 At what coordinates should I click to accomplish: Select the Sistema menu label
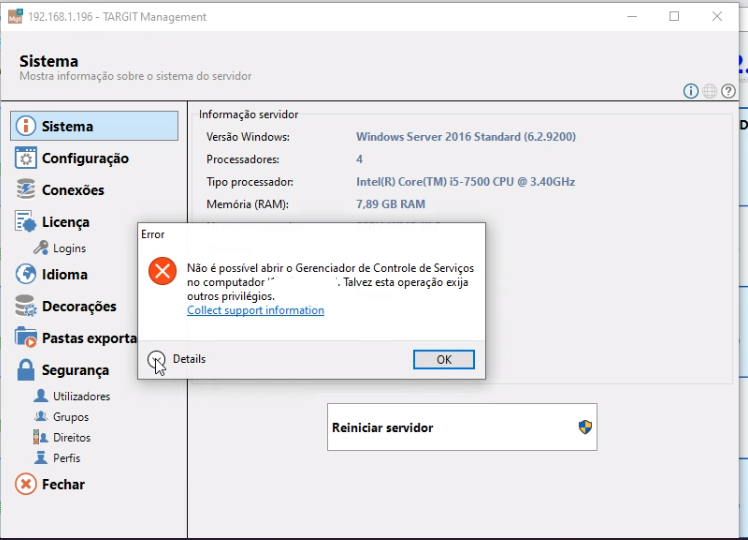(67, 126)
